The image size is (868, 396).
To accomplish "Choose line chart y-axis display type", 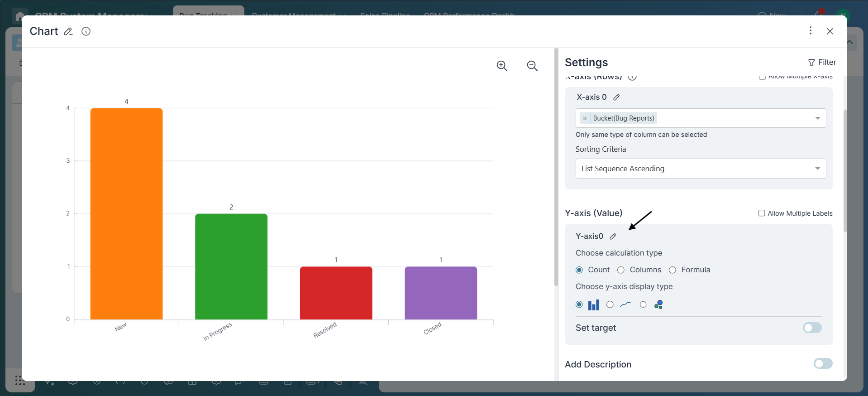I will 610,304.
